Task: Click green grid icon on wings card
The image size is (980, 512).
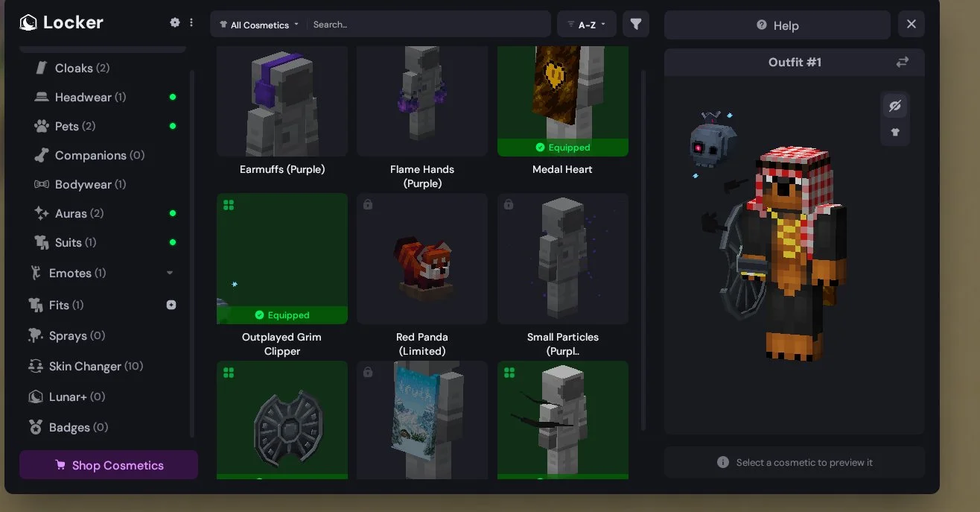Action: (509, 373)
